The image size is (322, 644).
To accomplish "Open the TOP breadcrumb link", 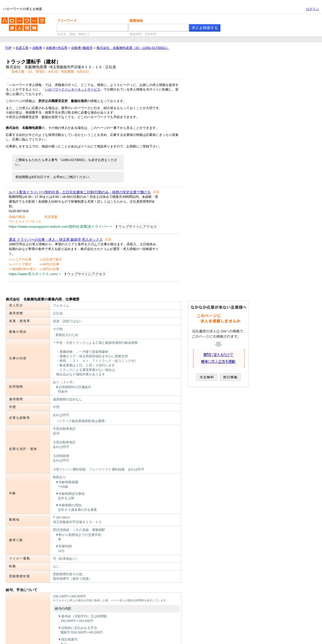I will [8, 48].
